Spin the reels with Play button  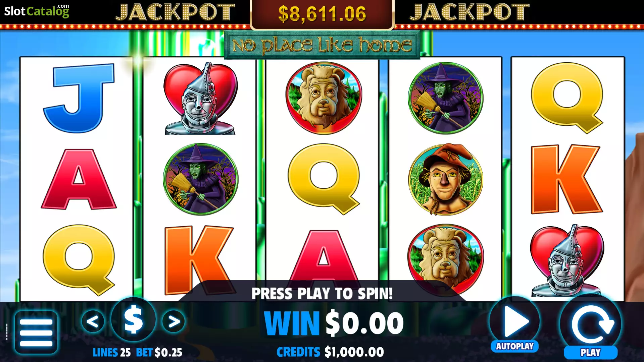(x=591, y=324)
